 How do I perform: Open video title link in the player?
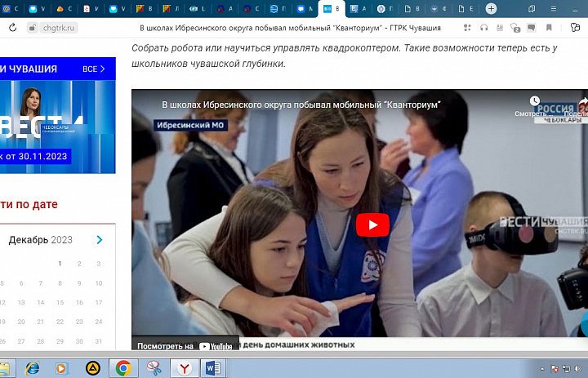pos(301,105)
